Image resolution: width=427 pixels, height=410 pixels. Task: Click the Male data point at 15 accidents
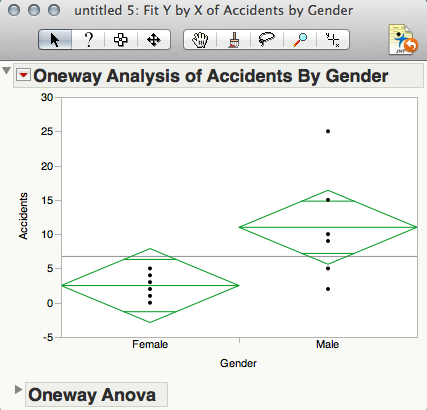(x=328, y=200)
